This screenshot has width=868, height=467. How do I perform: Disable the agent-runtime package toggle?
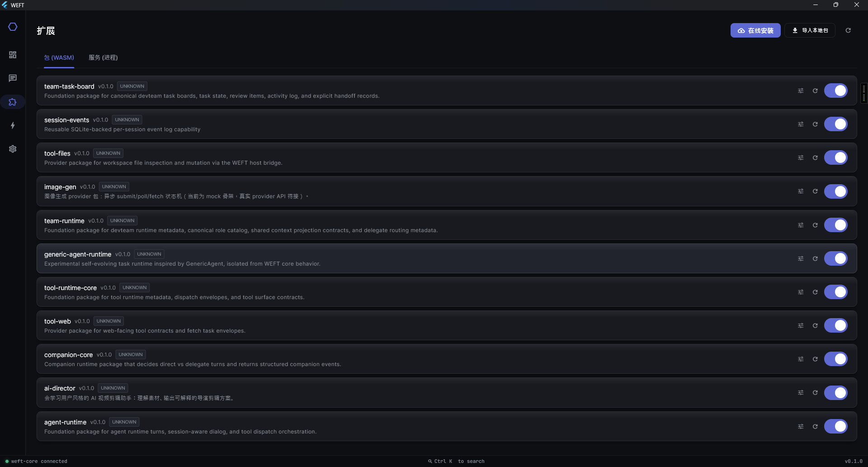pyautogui.click(x=835, y=426)
